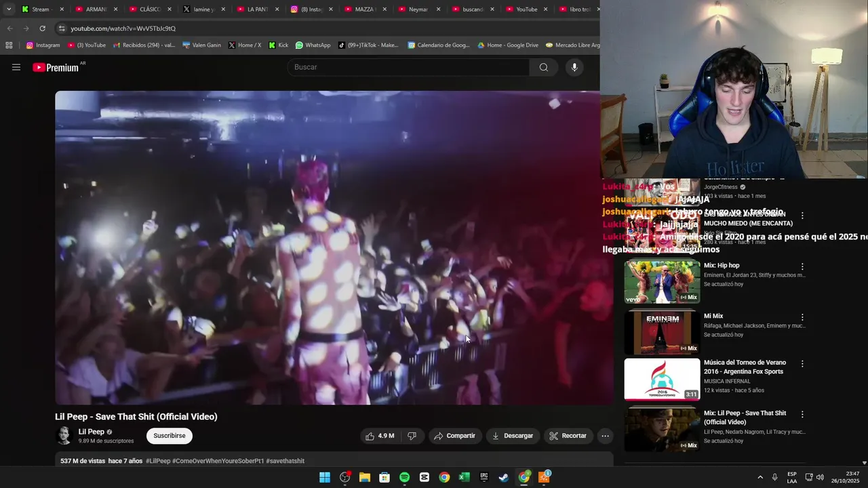Click the search magnifier button
Screen dimensions: 868x488
(x=543, y=67)
